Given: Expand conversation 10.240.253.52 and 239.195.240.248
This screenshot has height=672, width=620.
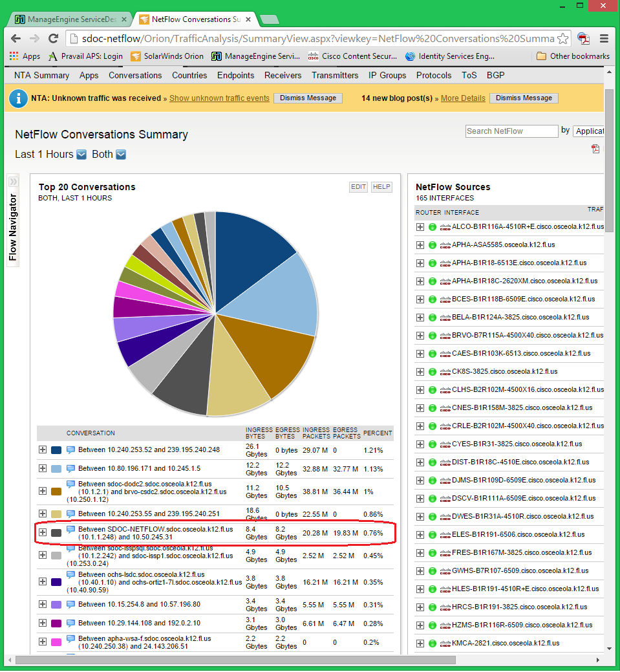Looking at the screenshot, I should [43, 450].
